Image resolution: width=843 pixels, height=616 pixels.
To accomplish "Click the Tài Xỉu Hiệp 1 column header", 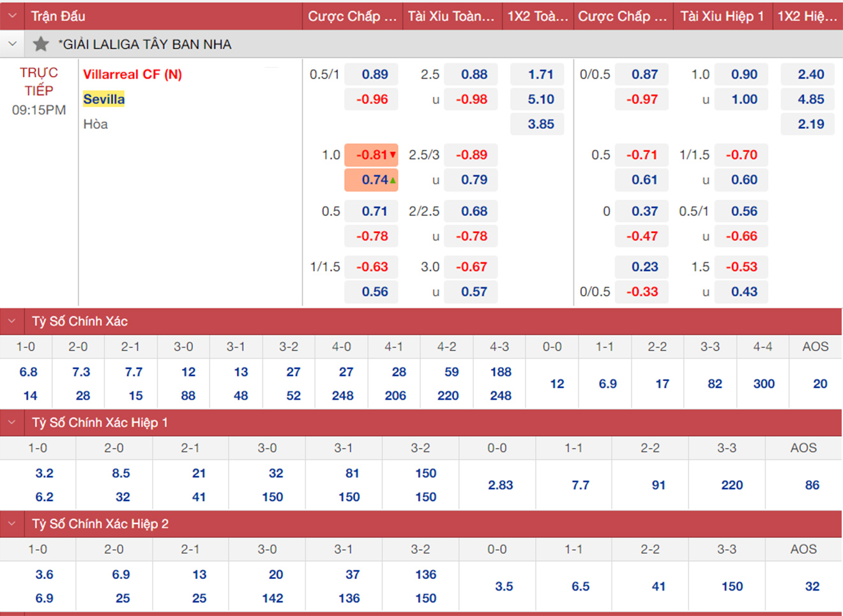I will point(722,16).
